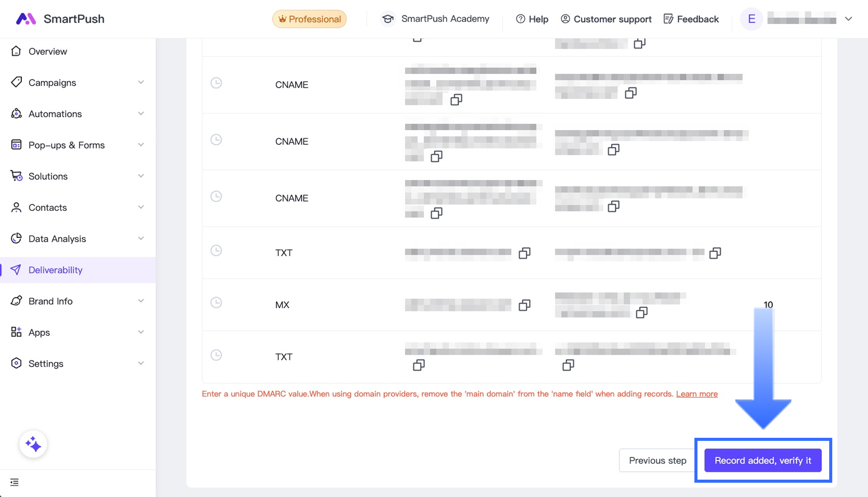Expand the Campaigns menu chevron

pyautogui.click(x=141, y=82)
